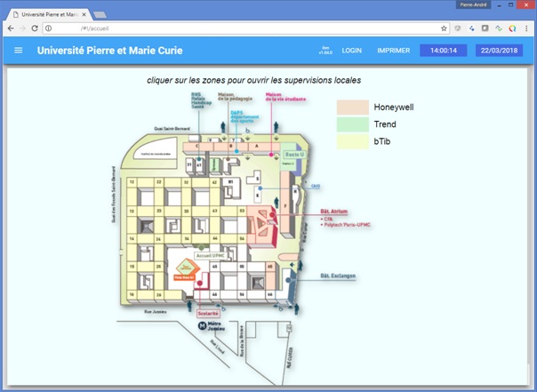Open a new browser tab
The image size is (537, 392).
pyautogui.click(x=100, y=15)
